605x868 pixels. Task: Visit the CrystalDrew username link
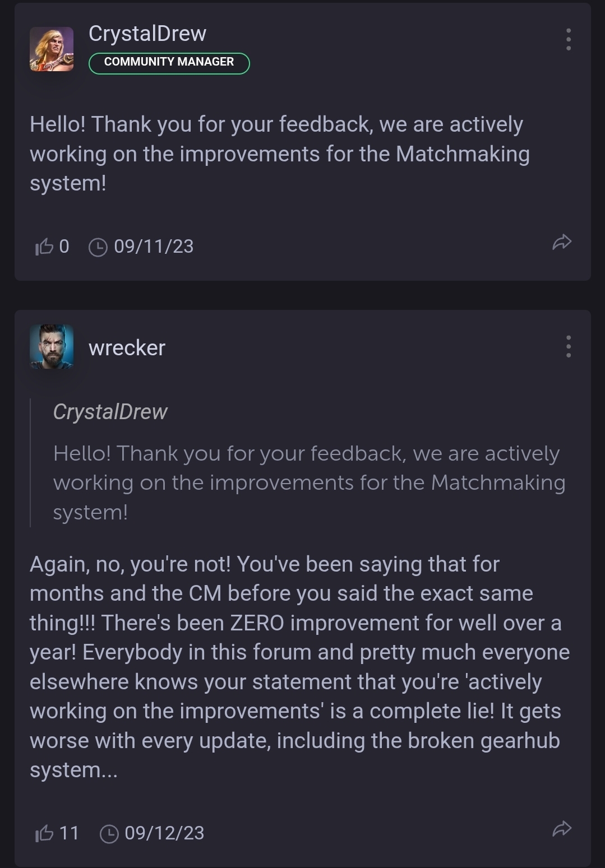click(x=147, y=34)
